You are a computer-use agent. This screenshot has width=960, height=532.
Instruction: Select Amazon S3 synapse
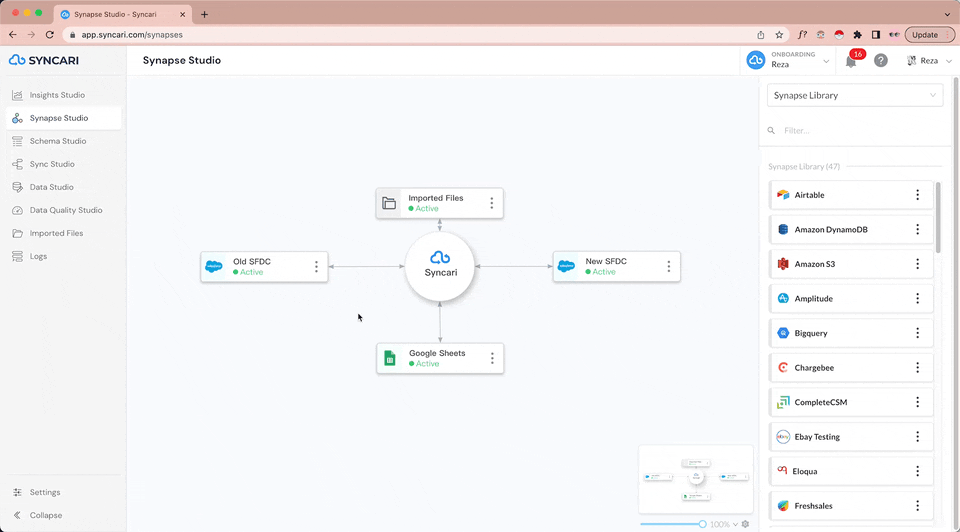click(x=851, y=264)
